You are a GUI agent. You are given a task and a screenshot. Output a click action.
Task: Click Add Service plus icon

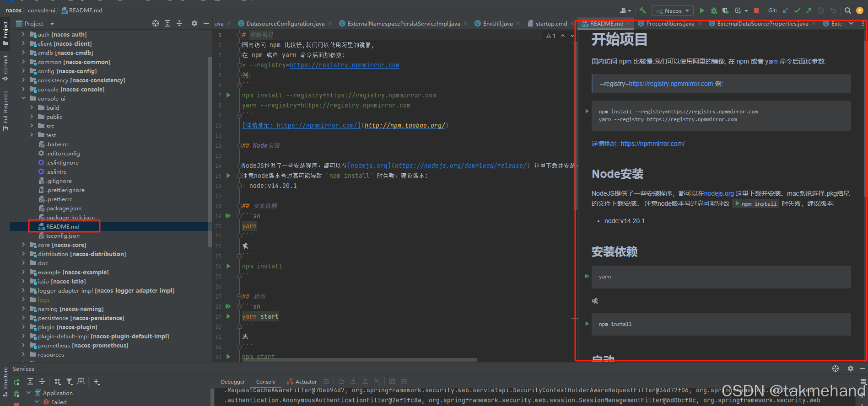(x=97, y=382)
